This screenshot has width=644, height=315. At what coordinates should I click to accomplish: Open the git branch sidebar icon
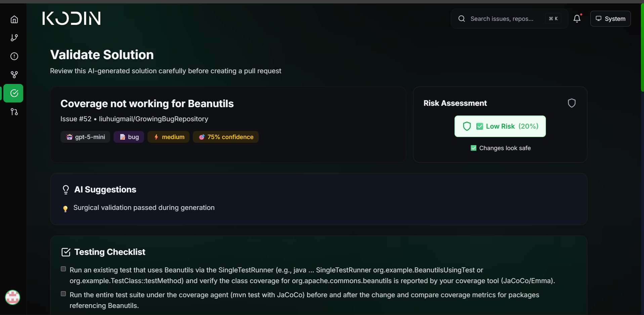click(14, 38)
